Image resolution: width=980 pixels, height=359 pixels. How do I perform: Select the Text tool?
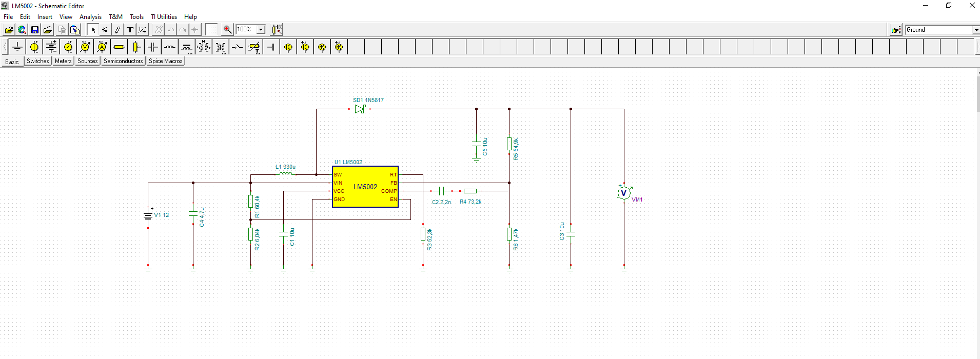tap(130, 30)
